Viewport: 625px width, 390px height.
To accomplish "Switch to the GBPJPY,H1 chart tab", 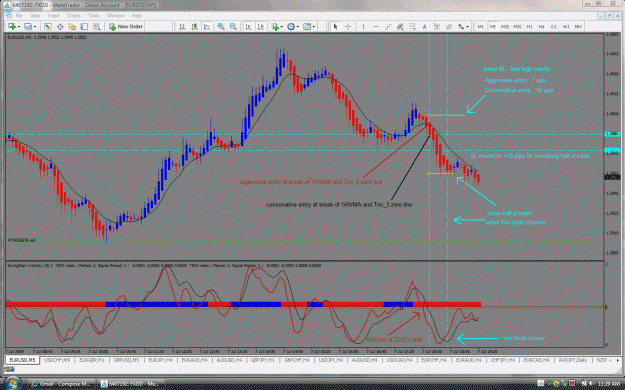I will tap(263, 360).
